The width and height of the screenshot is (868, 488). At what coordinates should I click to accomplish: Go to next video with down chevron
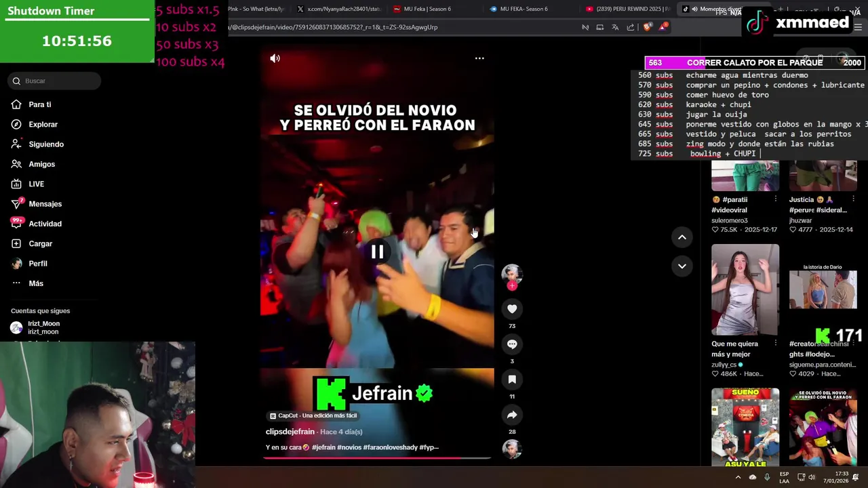point(682,266)
